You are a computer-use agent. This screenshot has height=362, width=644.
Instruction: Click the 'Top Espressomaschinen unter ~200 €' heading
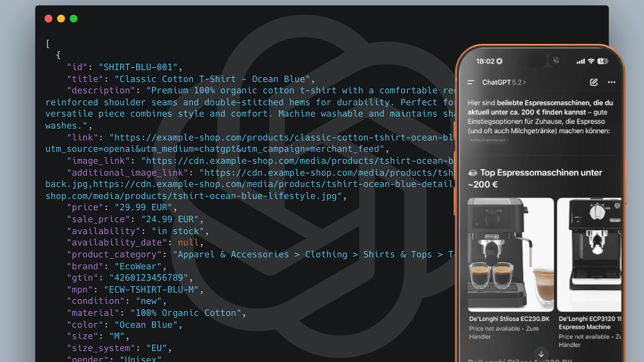(x=535, y=178)
